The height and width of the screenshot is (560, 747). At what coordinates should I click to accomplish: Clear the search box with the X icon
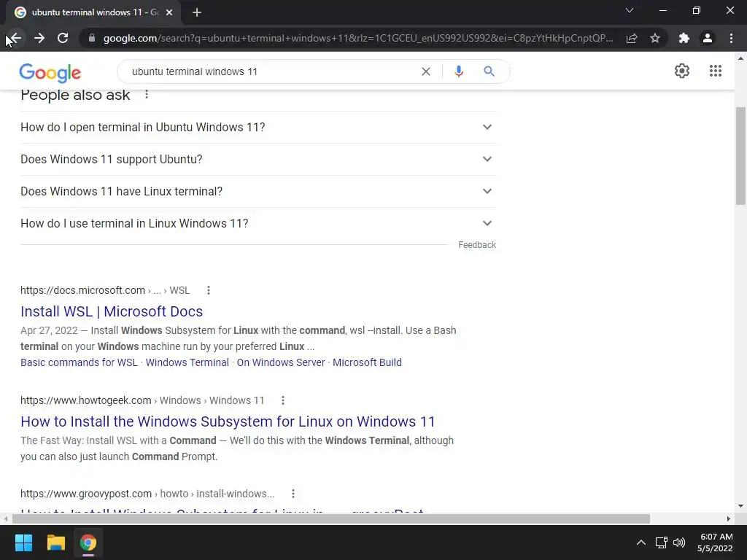point(426,71)
